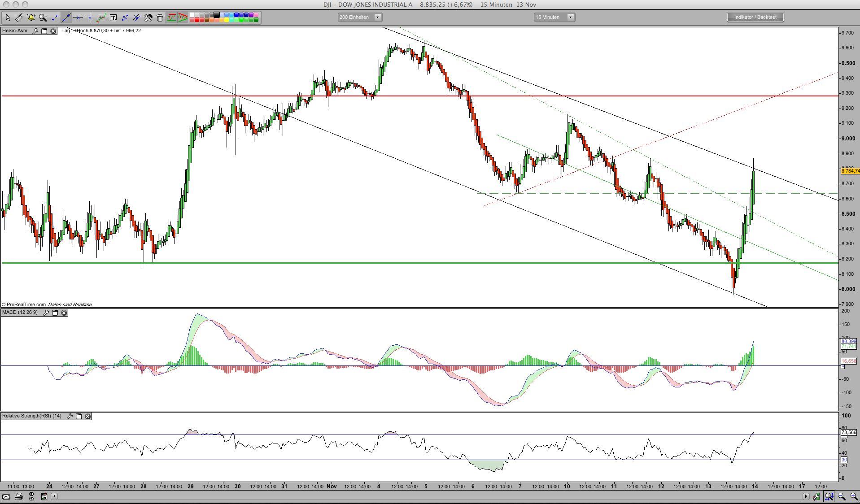This screenshot has height=504, width=860.
Task: Open the hammer and wrench settings tool
Action: pos(148,17)
